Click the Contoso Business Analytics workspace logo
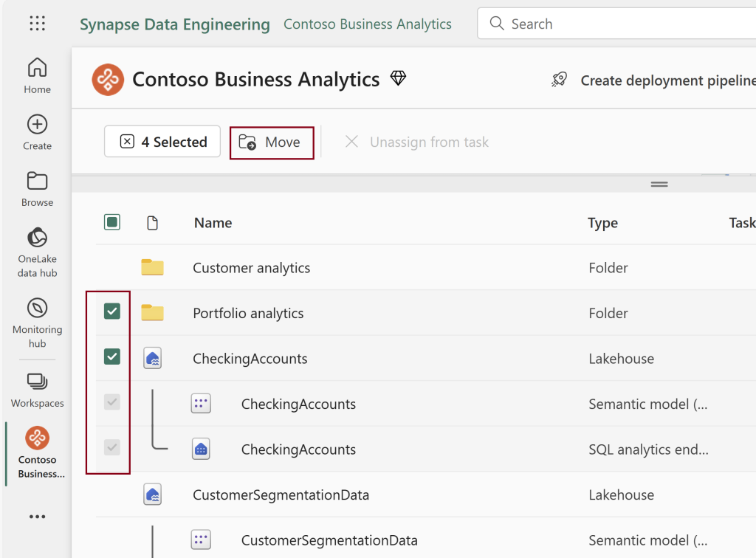The width and height of the screenshot is (756, 558). click(x=108, y=80)
